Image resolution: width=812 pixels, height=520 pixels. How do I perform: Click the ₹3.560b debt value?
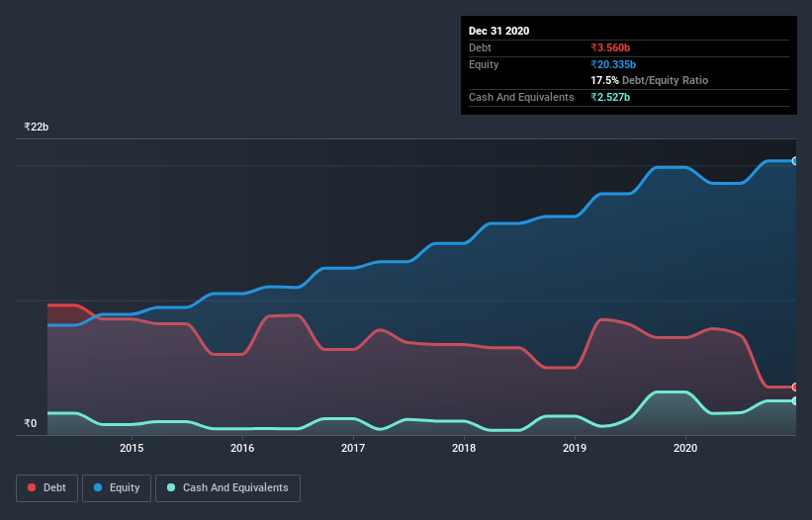click(x=610, y=47)
